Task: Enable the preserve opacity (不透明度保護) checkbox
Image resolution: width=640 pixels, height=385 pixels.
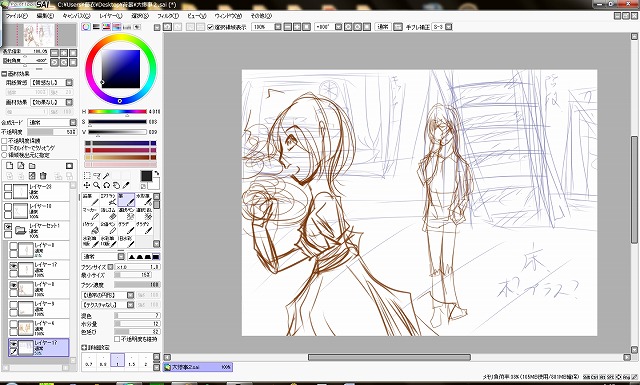Action: click(x=4, y=141)
